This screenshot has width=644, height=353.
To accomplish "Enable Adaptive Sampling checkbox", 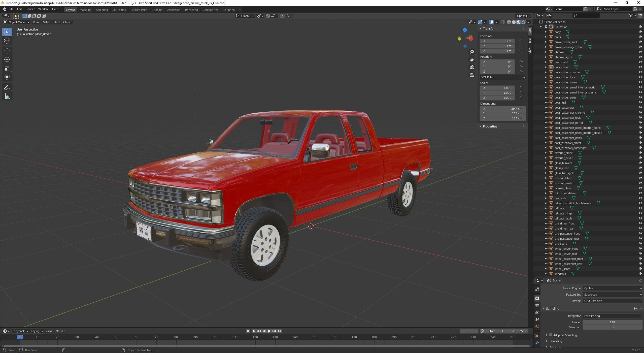I will click(x=551, y=335).
